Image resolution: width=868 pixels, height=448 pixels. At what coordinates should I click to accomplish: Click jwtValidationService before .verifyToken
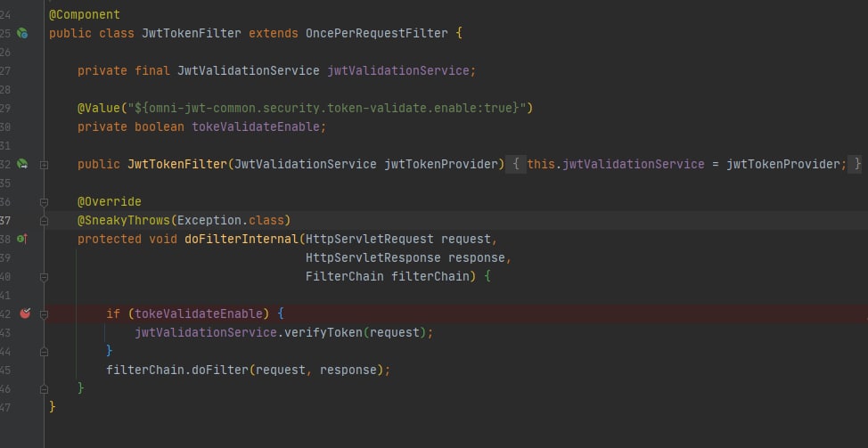coord(205,332)
